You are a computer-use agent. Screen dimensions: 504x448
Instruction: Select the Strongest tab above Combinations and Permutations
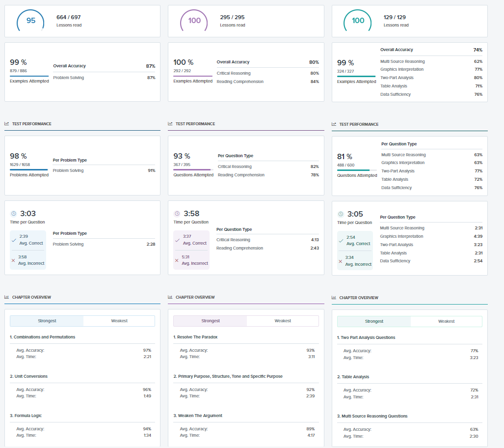(47, 321)
